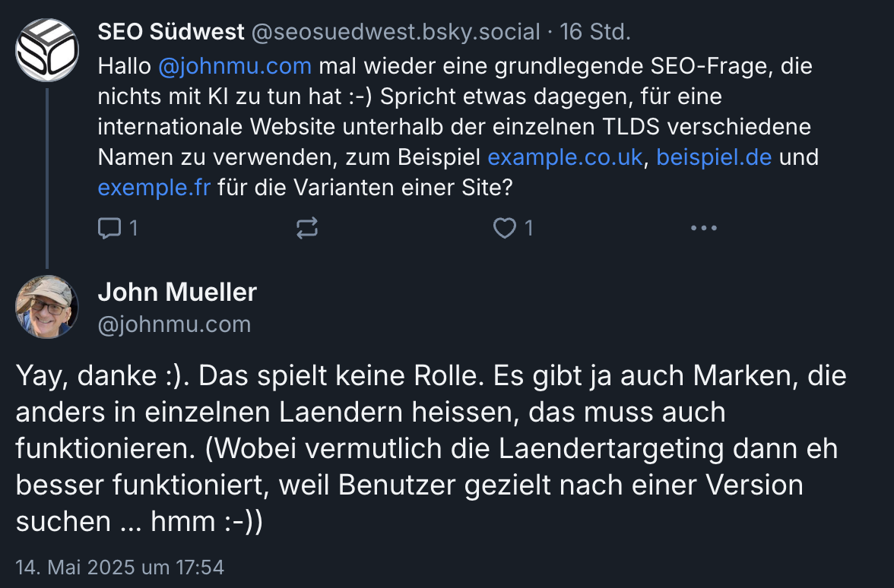Click the heart icon next to the 1
This screenshot has height=588, width=894.
(503, 227)
